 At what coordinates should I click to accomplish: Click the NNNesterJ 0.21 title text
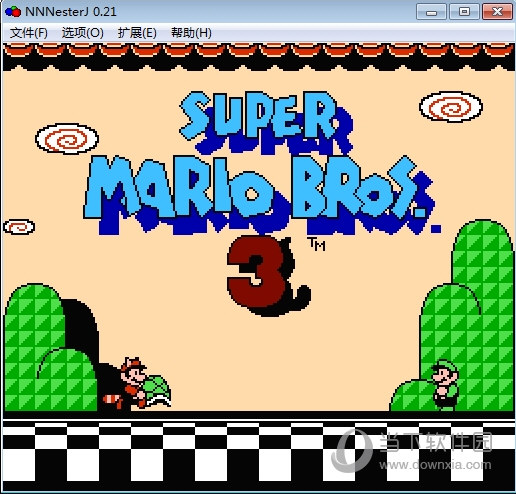tap(71, 12)
